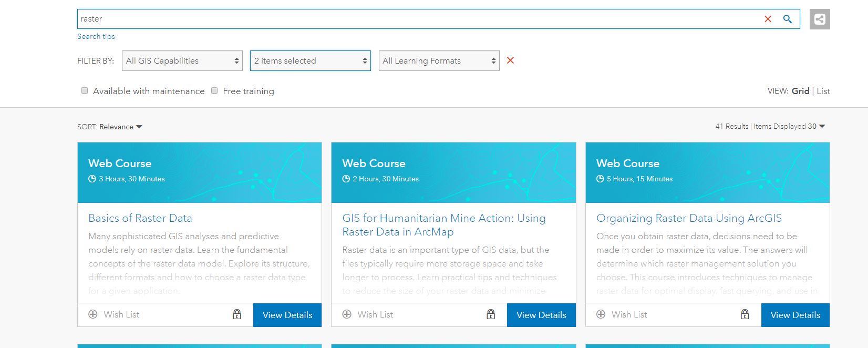The image size is (868, 348).
Task: Open the Search tips link
Action: (x=96, y=36)
